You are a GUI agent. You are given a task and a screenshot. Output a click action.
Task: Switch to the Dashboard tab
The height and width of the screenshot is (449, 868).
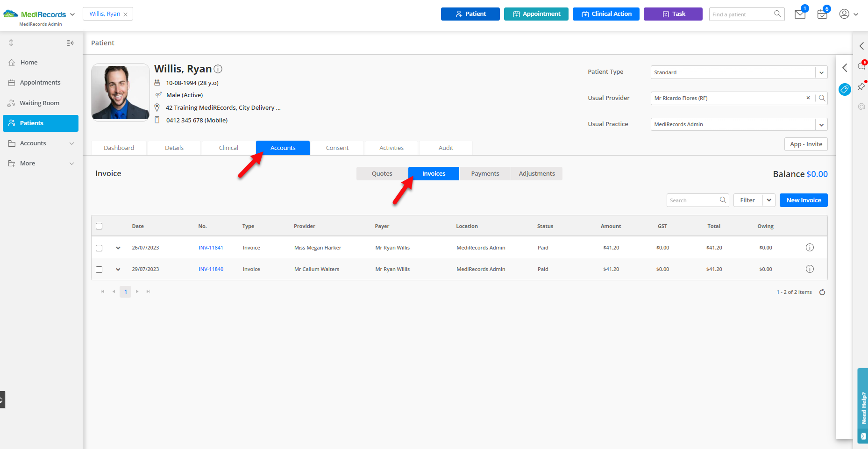(x=119, y=148)
